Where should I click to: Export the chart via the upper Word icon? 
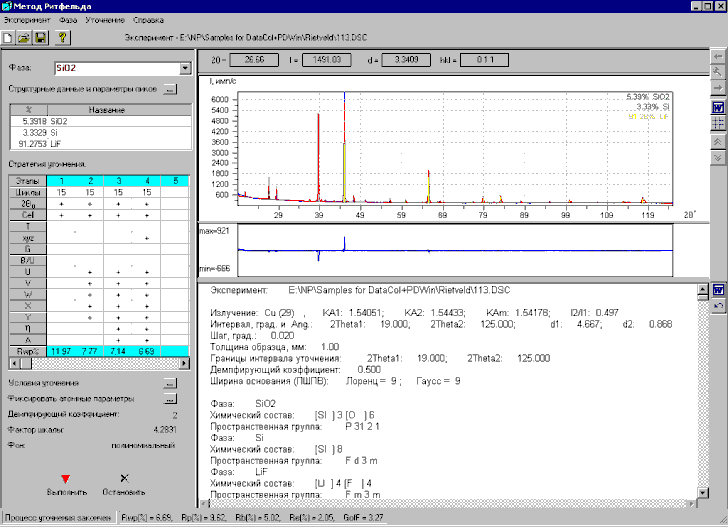pos(717,106)
